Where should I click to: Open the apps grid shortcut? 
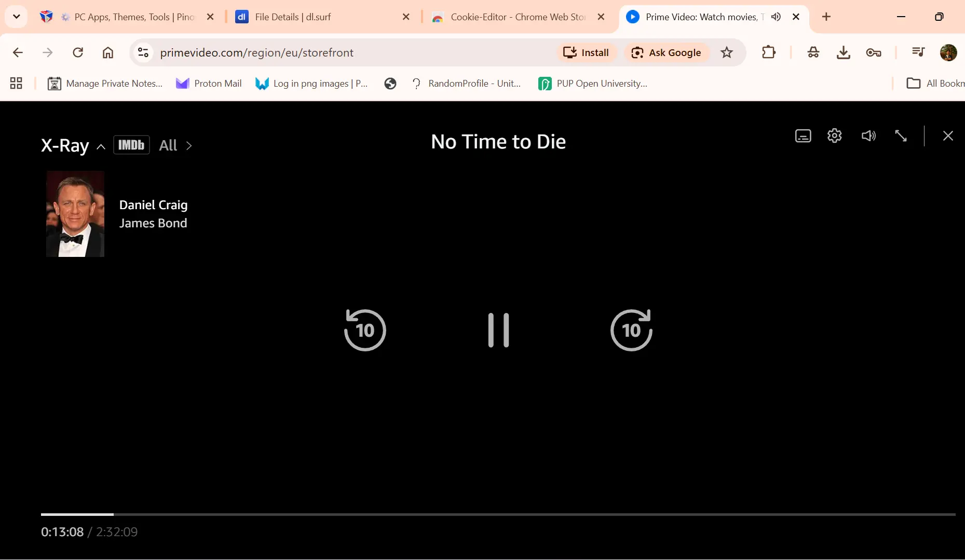[x=16, y=83]
